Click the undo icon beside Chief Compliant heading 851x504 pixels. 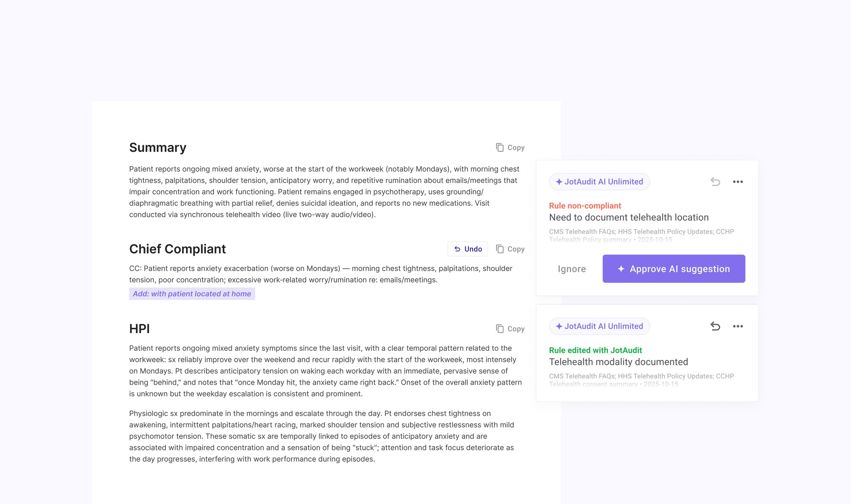pyautogui.click(x=457, y=249)
